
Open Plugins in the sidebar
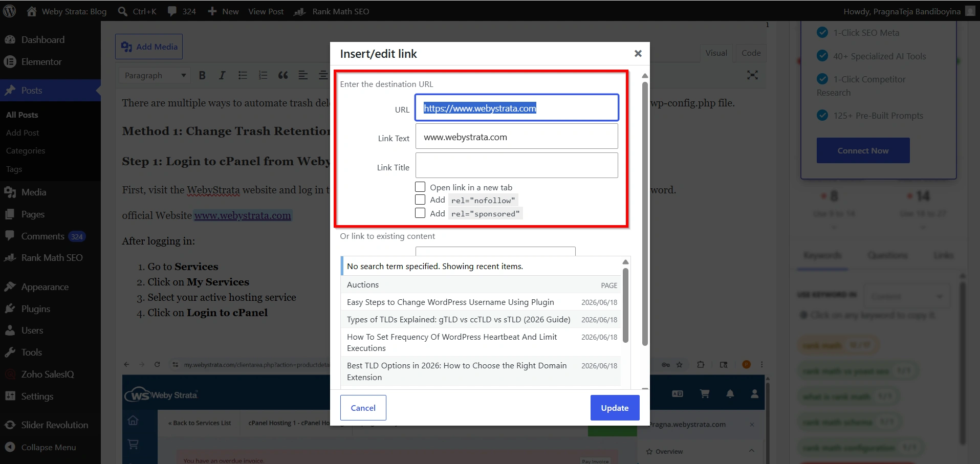coord(36,309)
